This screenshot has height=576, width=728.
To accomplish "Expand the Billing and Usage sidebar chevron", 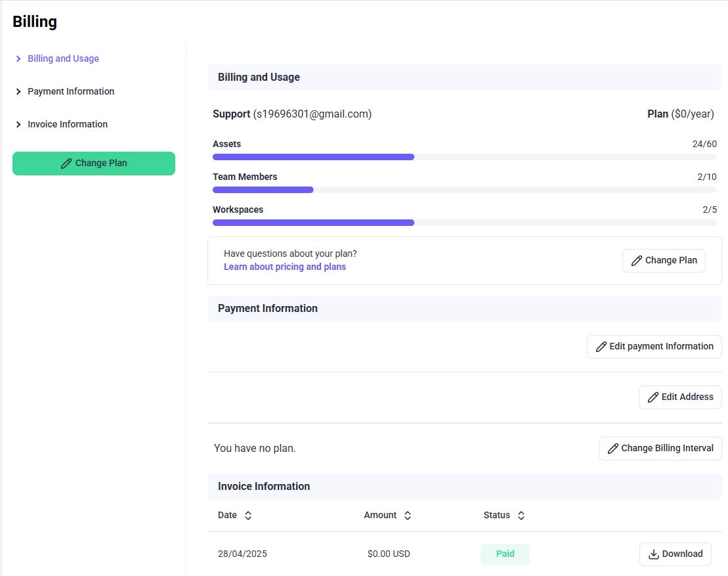I will click(x=18, y=59).
